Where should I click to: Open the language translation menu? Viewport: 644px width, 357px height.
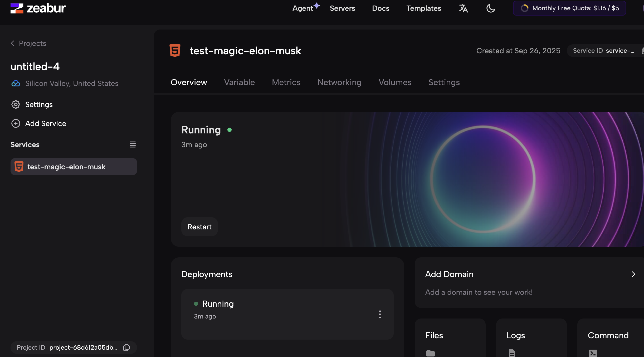point(463,8)
